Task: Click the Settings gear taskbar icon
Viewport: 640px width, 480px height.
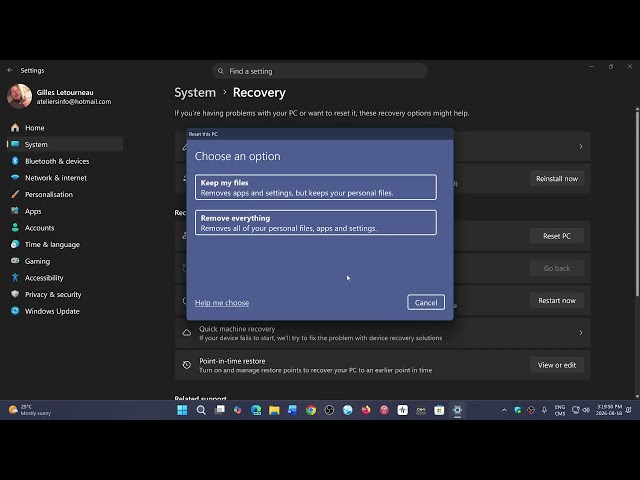Action: tap(458, 410)
